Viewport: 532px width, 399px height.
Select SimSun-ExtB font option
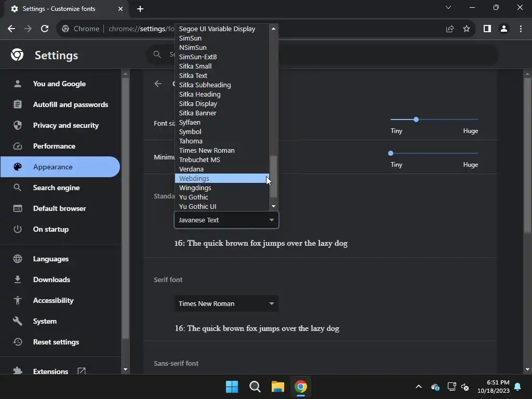pyautogui.click(x=222, y=57)
